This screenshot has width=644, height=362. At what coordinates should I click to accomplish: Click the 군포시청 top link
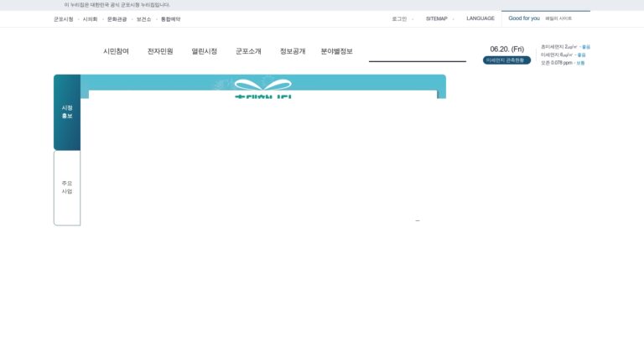coord(63,19)
